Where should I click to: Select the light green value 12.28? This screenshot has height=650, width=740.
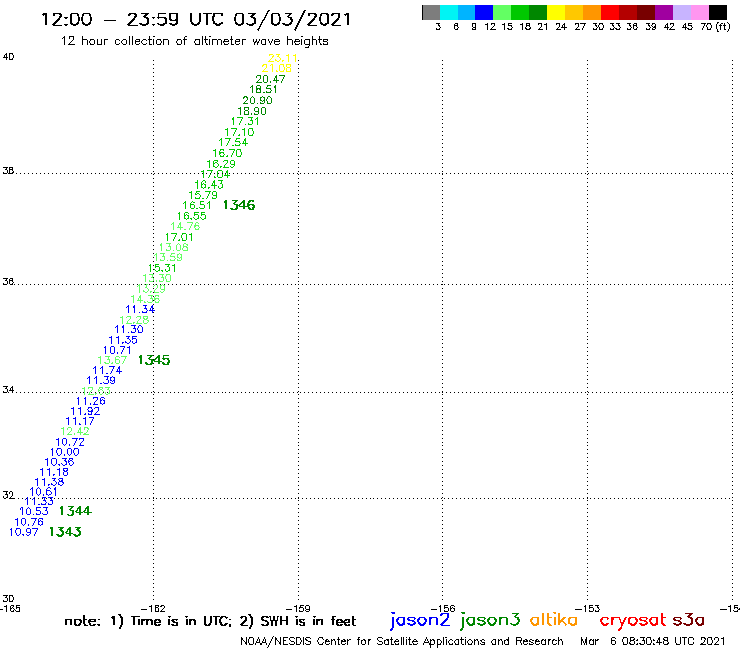click(134, 320)
